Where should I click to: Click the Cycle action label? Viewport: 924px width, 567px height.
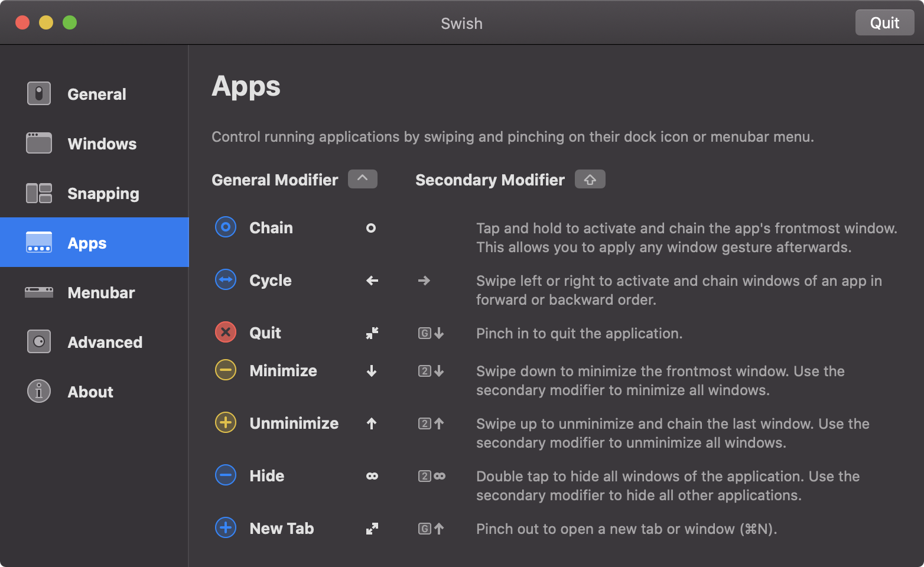pyautogui.click(x=271, y=281)
